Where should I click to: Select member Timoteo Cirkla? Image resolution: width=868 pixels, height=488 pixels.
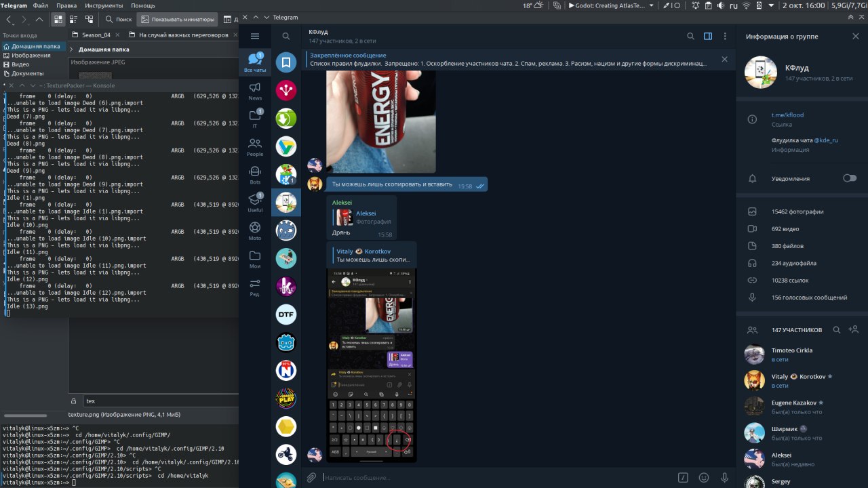tap(802, 354)
